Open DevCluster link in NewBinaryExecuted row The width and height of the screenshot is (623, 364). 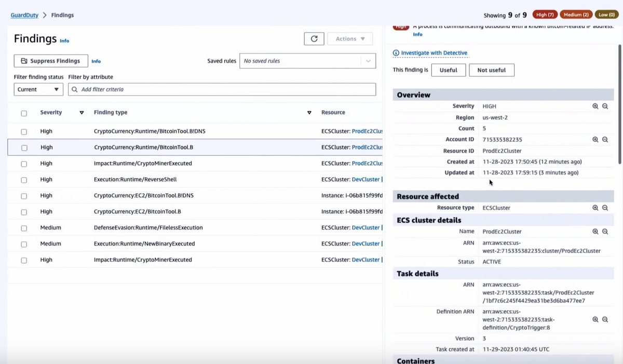366,244
